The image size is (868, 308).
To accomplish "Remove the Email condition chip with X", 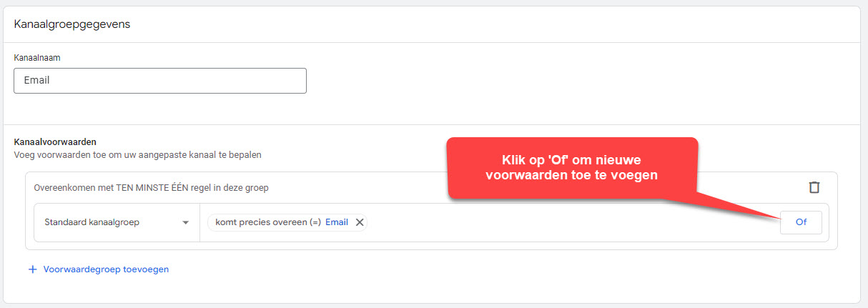I will click(x=360, y=222).
